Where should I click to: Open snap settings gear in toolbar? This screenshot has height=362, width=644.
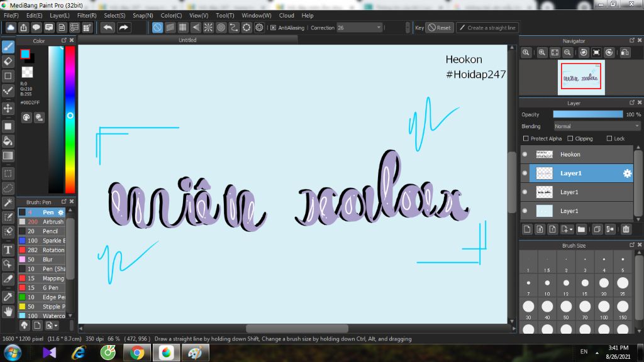259,28
